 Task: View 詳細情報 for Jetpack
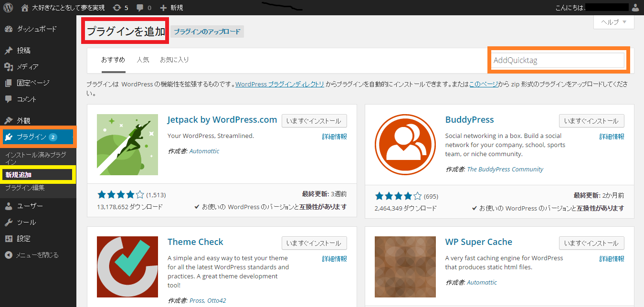pos(335,137)
